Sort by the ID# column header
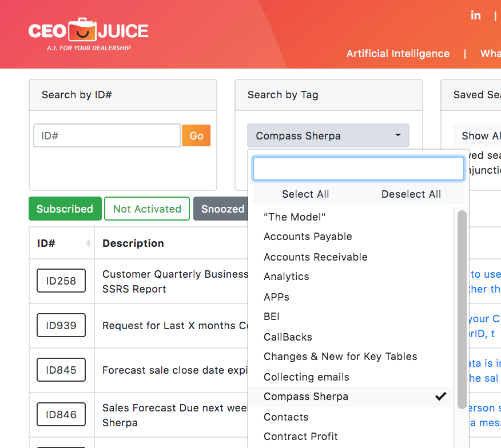This screenshot has width=501, height=448. 62,243
